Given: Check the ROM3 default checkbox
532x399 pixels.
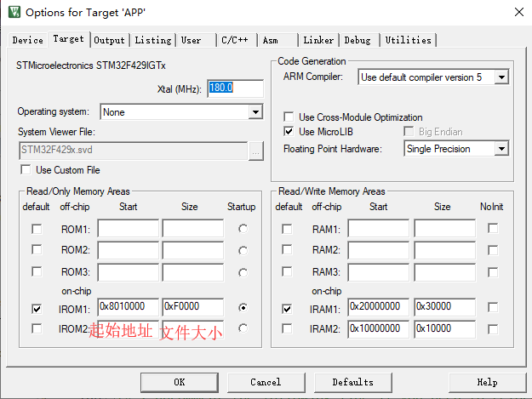Looking at the screenshot, I should pyautogui.click(x=37, y=271).
